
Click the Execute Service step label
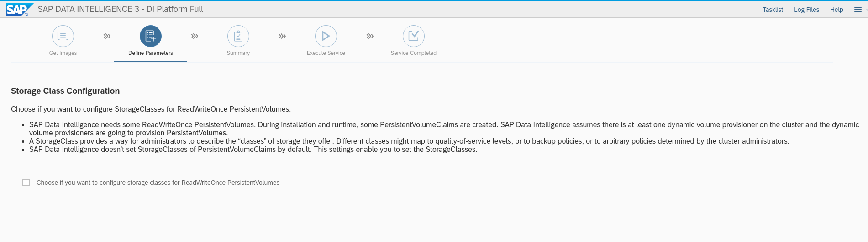[326, 53]
